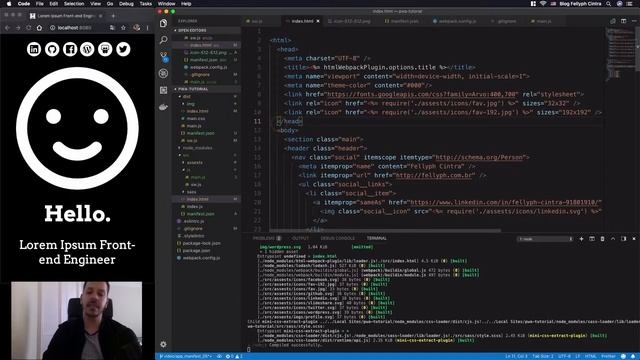The height and width of the screenshot is (360, 640).
Task: Switch to the .gitignore editor tab
Action: click(x=506, y=21)
